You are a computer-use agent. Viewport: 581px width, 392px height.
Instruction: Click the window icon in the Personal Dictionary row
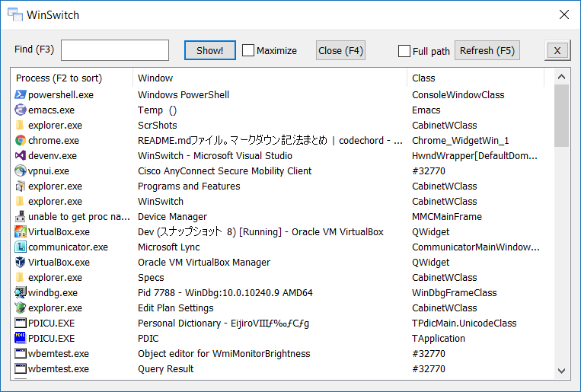pos(21,323)
